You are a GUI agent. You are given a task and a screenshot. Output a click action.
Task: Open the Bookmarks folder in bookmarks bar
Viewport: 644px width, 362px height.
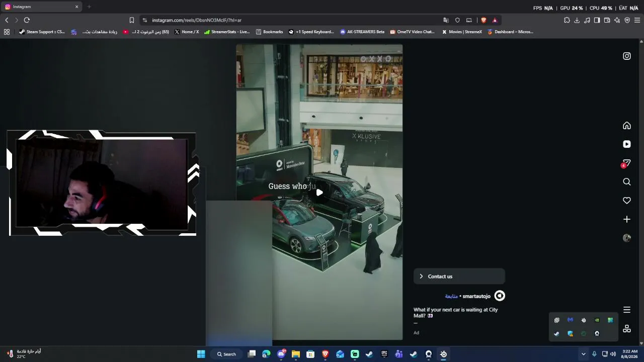270,32
